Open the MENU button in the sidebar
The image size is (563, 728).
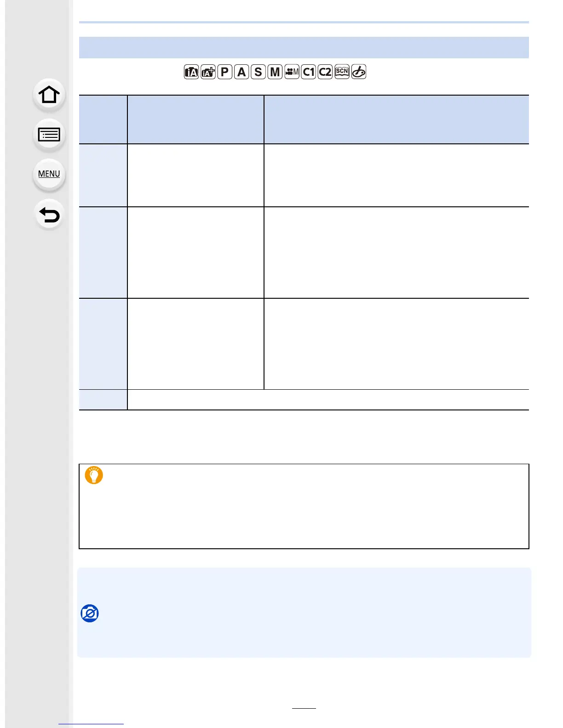[49, 174]
